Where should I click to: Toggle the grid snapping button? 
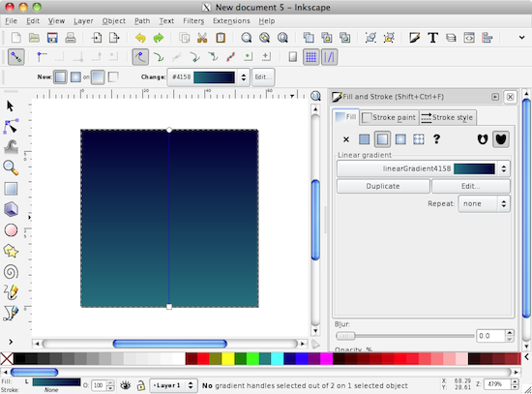pyautogui.click(x=310, y=57)
